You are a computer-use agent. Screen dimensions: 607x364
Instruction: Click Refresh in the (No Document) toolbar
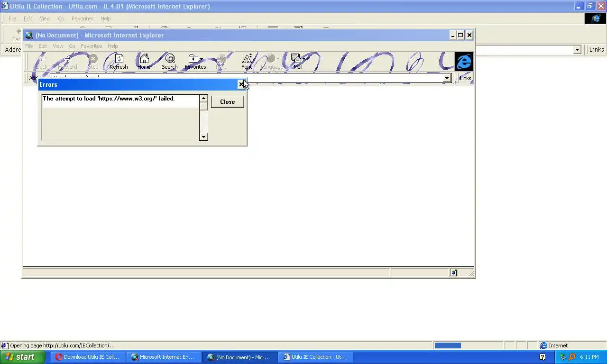pos(119,62)
